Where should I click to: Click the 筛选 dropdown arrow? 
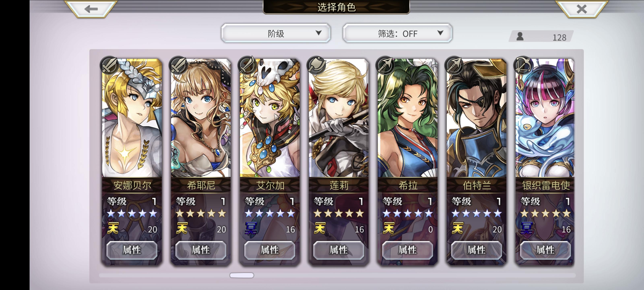[x=440, y=33]
